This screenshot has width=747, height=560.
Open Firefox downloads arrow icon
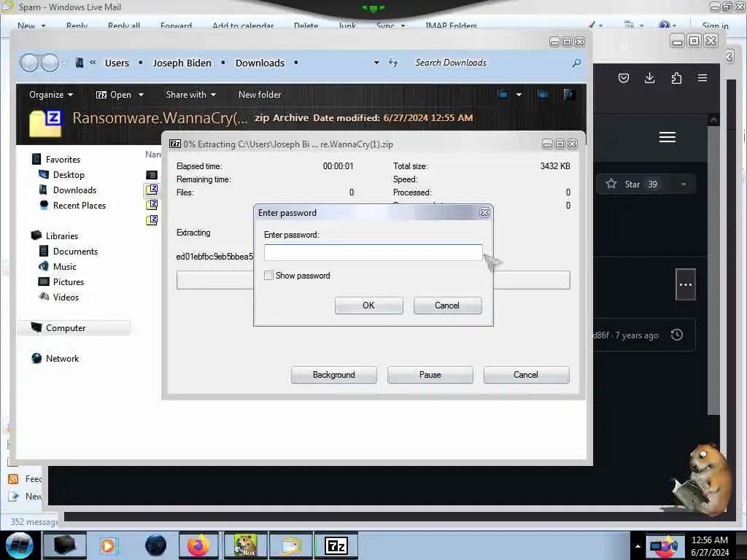coord(649,78)
